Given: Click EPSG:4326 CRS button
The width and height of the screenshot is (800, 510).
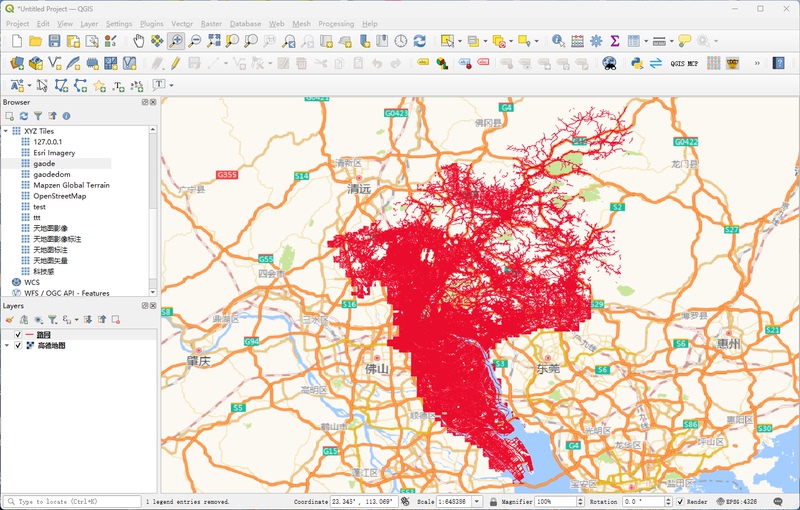Looking at the screenshot, I should (x=737, y=501).
